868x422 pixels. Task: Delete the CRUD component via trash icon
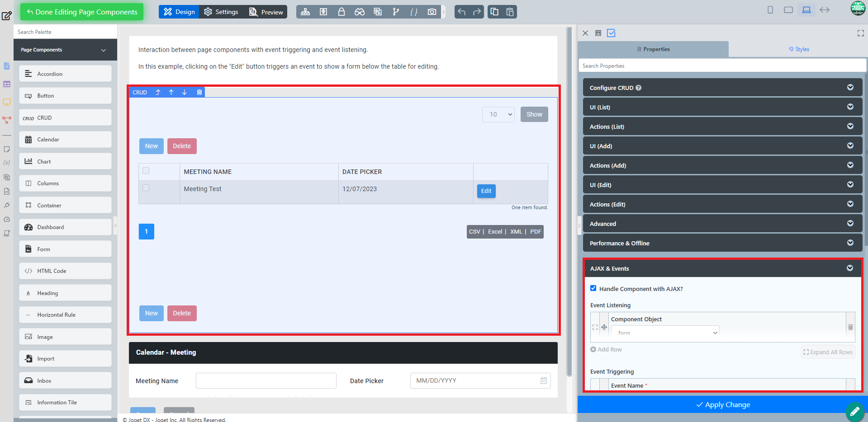[199, 92]
